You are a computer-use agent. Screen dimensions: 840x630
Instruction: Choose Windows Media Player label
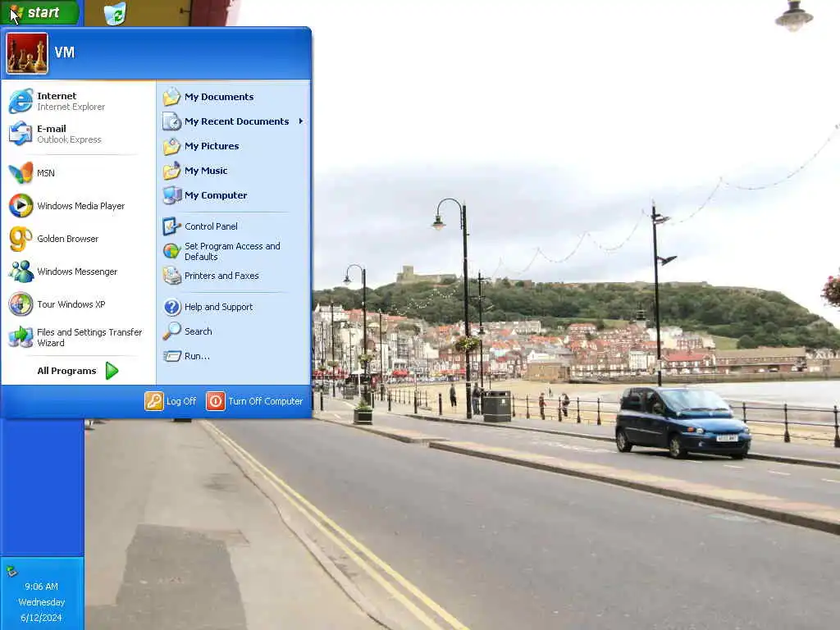[81, 206]
